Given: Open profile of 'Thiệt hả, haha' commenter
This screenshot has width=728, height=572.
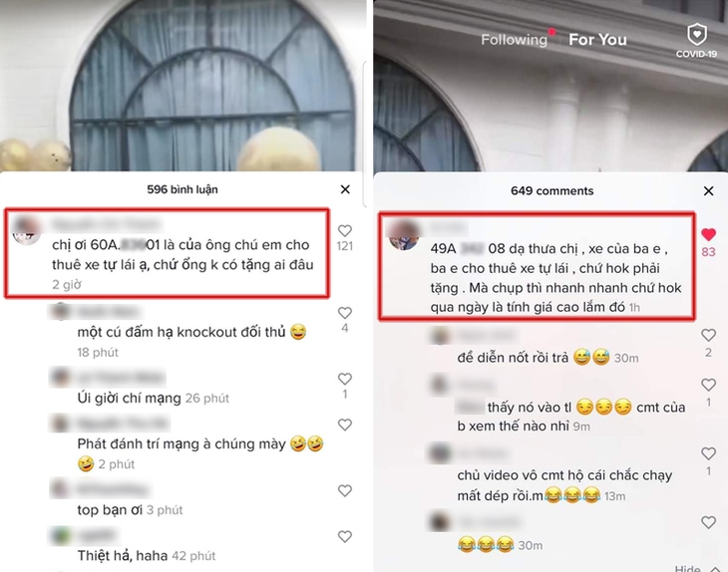Looking at the screenshot, I should [61, 536].
